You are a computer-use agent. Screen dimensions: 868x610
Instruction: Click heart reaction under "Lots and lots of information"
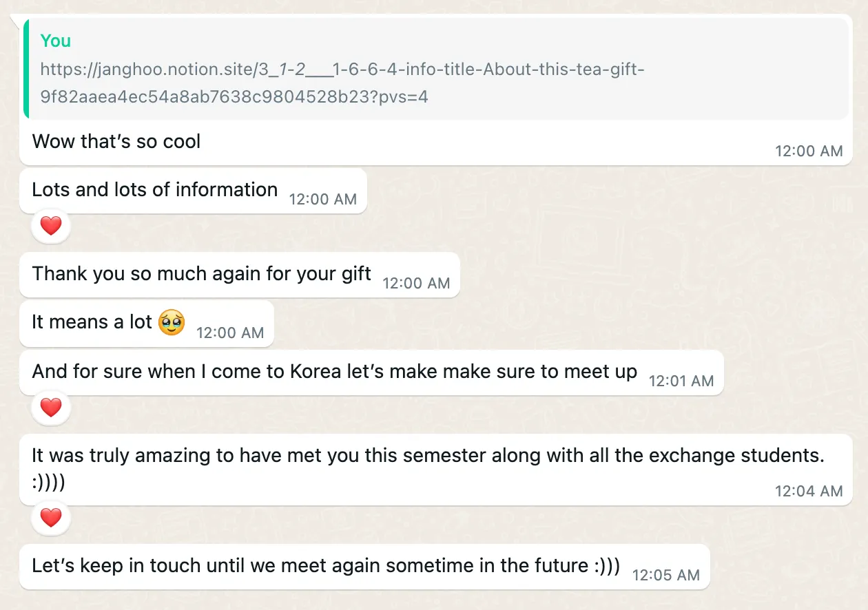click(x=51, y=226)
